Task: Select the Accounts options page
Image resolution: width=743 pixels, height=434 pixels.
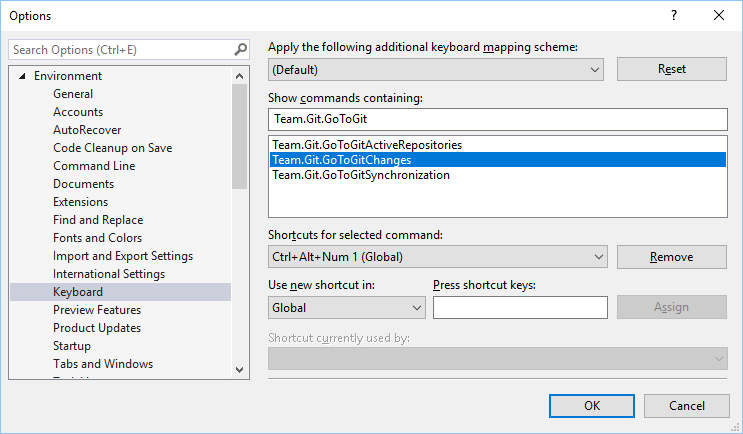Action: click(x=78, y=112)
